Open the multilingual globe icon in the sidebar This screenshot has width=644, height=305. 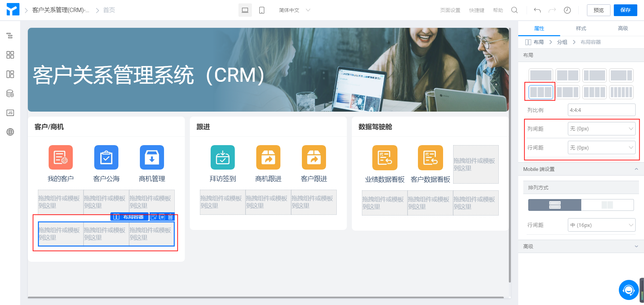[10, 132]
